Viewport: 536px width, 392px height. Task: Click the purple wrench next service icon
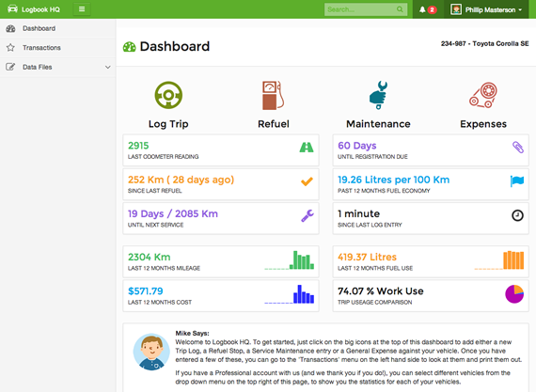(307, 215)
